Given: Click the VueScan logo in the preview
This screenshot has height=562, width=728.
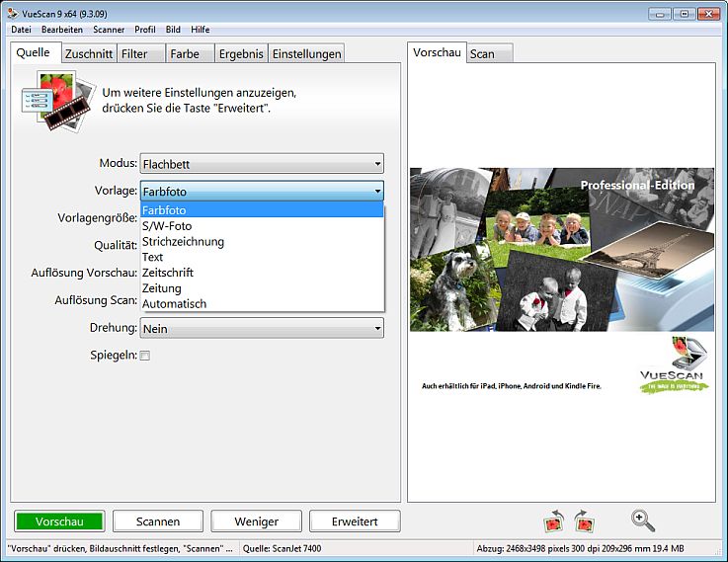Looking at the screenshot, I should point(674,365).
